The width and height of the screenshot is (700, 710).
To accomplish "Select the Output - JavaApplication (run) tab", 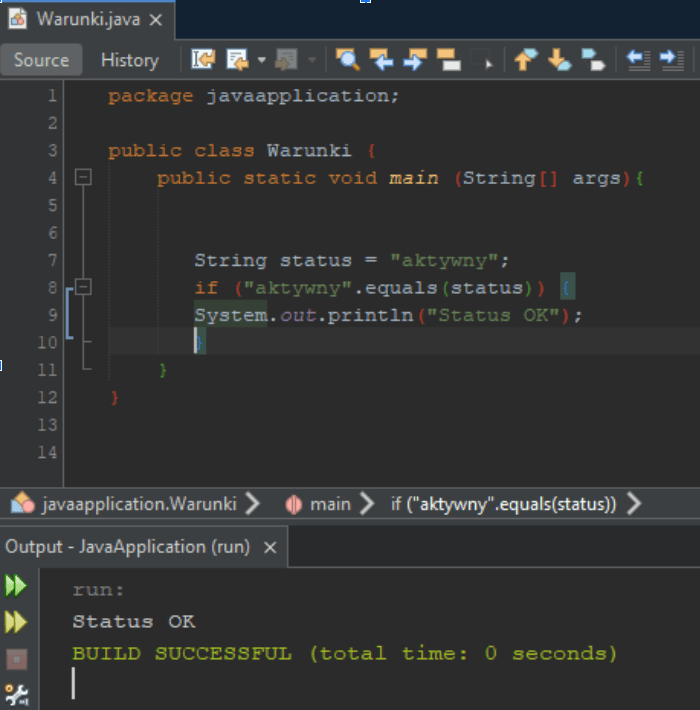I will (127, 547).
